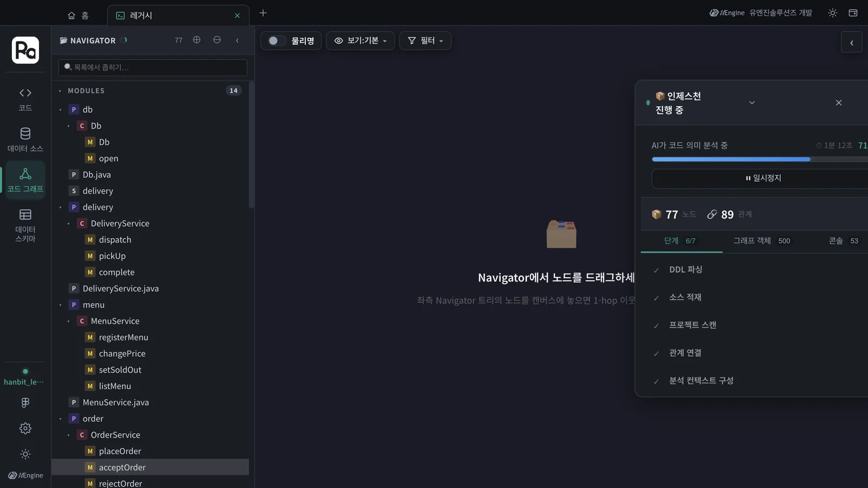Focus the 목록에서 좁히기 search field
868x488 pixels.
click(x=153, y=67)
